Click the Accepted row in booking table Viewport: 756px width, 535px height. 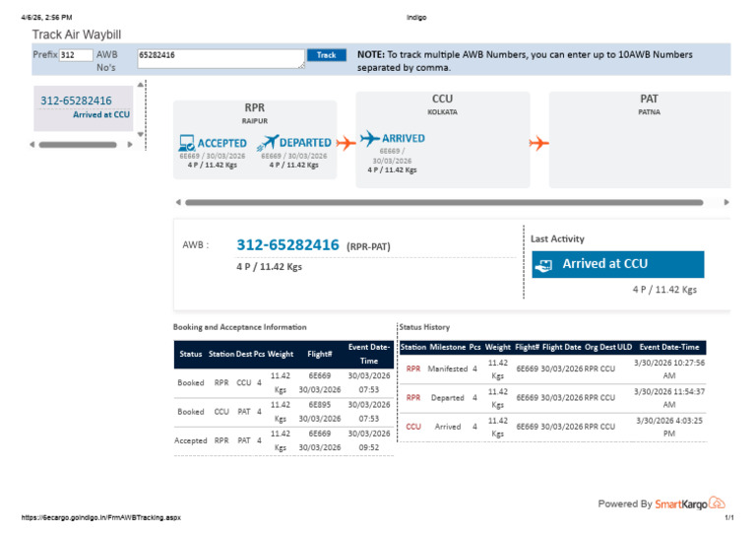coord(283,440)
